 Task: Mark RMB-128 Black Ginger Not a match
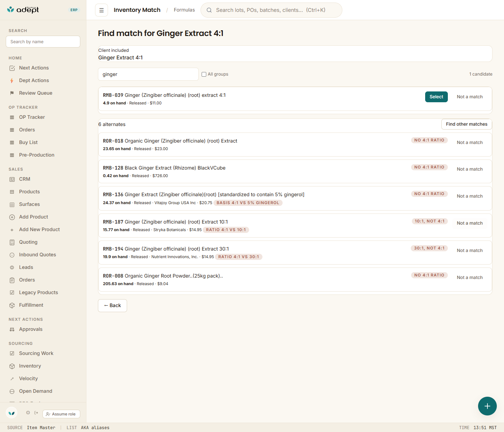(470, 169)
